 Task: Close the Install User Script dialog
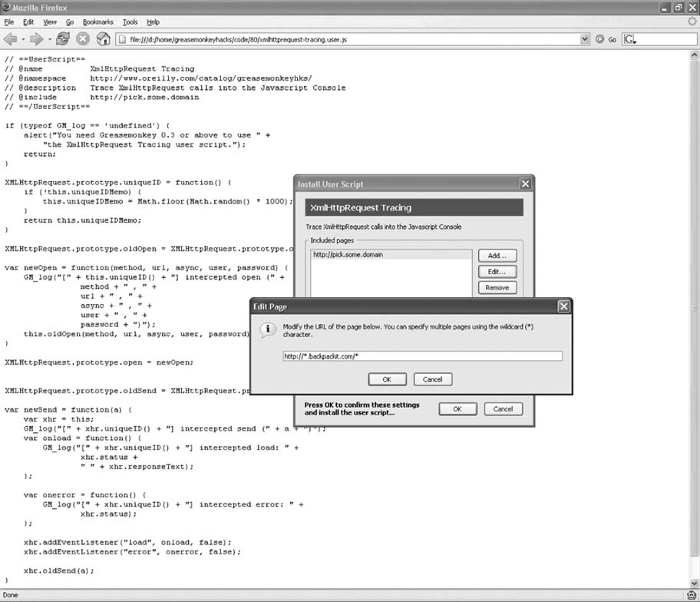click(525, 184)
